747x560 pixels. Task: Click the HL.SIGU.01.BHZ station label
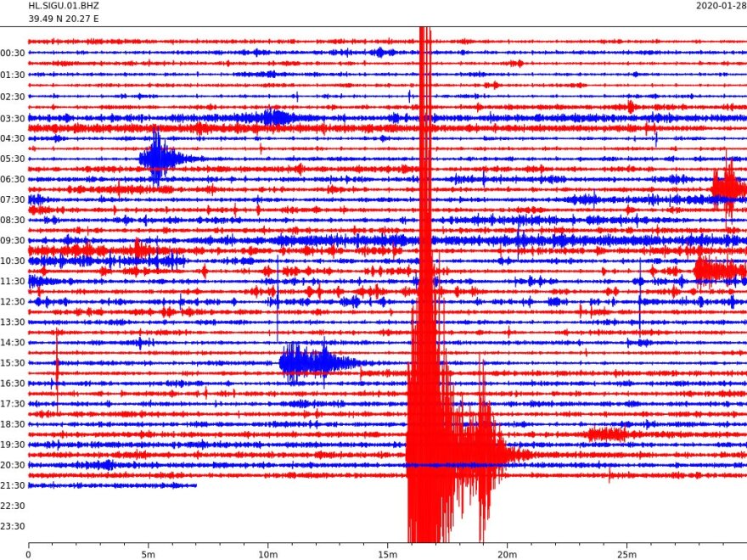(x=63, y=5)
